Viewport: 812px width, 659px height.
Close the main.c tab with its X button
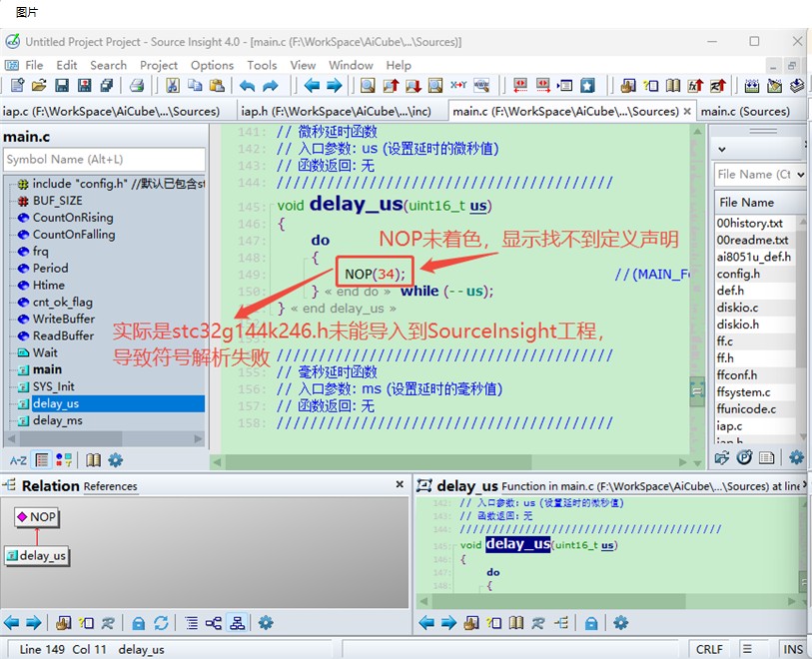687,111
